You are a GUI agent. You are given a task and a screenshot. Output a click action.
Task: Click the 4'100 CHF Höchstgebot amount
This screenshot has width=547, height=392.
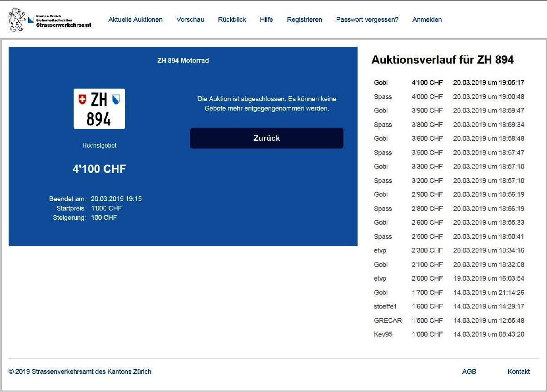tap(99, 169)
